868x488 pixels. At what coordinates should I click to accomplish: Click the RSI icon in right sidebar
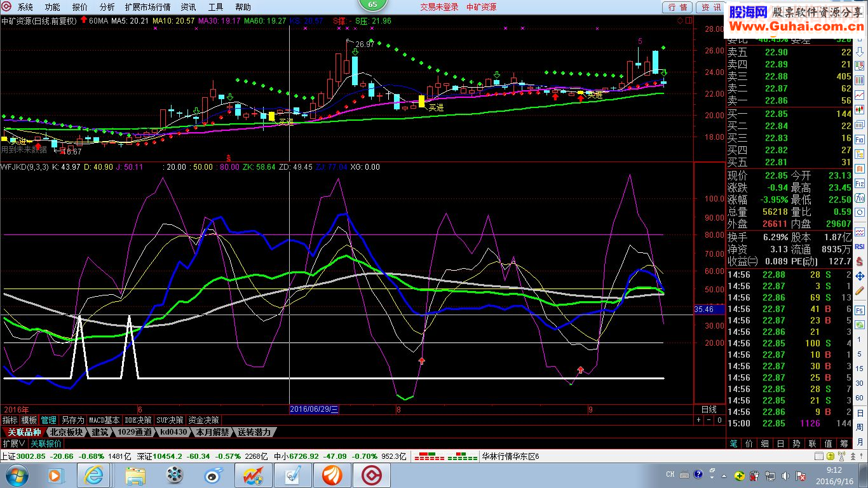pyautogui.click(x=860, y=247)
